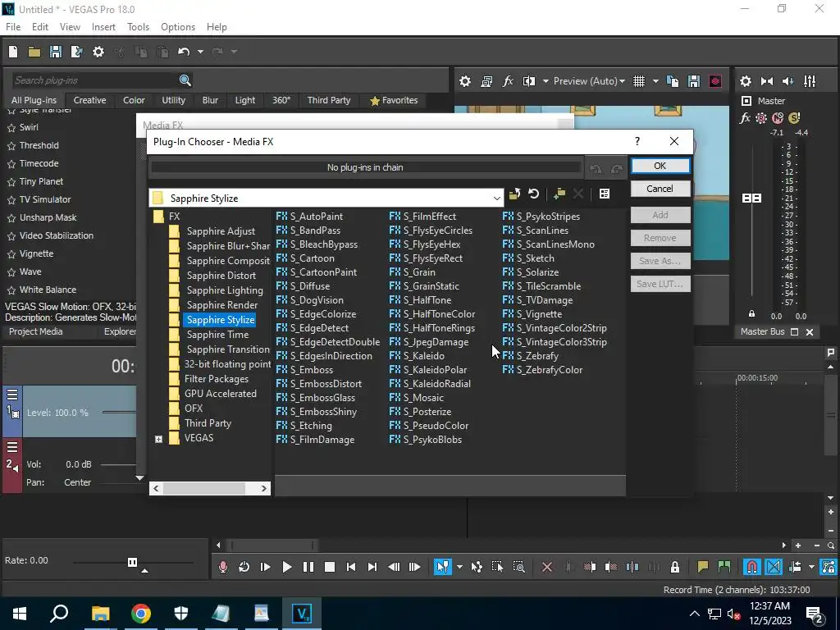
Task: Open the File menu
Action: [13, 27]
